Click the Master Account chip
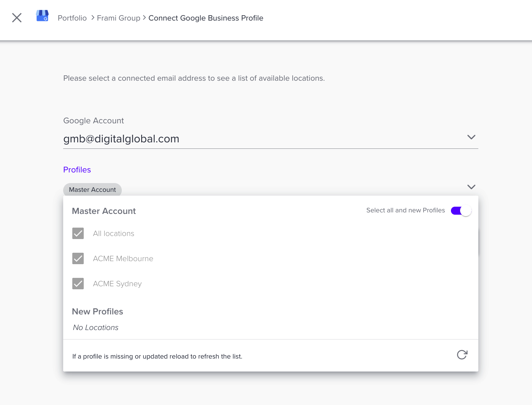532x405 pixels. coord(92,190)
